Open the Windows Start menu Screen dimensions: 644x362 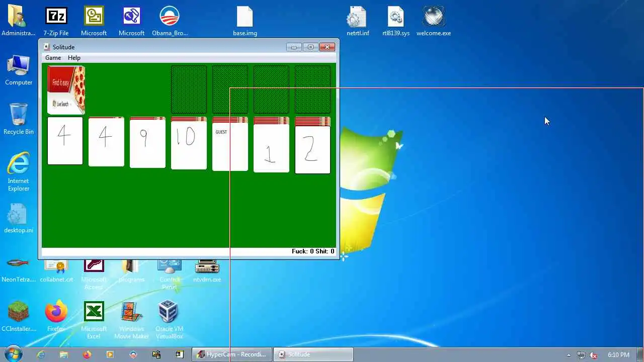(13, 354)
